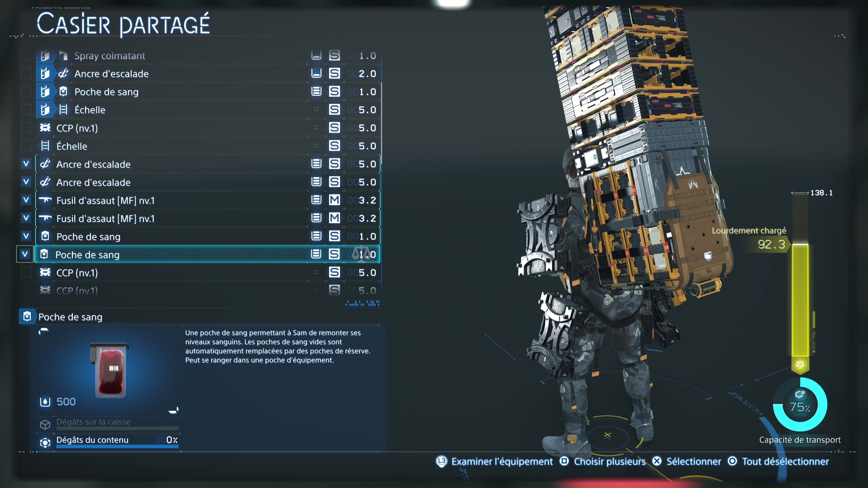Click ladder icon in locker-marked Échelle row
The image size is (868, 488).
coord(63,110)
